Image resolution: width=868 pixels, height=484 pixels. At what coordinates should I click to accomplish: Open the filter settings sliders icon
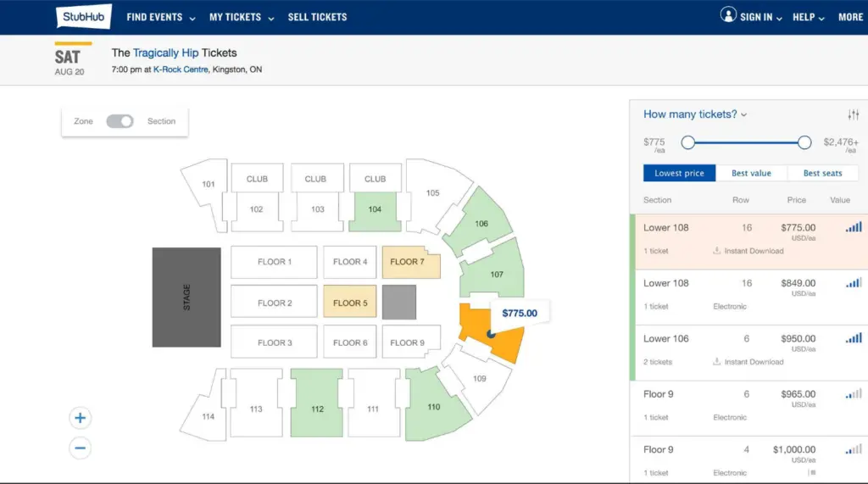tap(853, 114)
